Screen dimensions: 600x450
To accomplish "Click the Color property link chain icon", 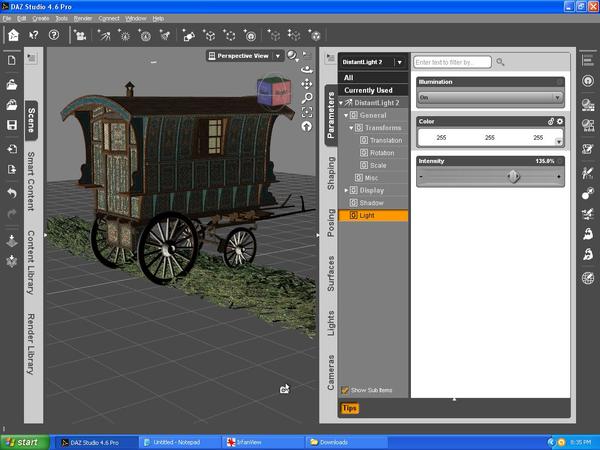I will point(551,121).
